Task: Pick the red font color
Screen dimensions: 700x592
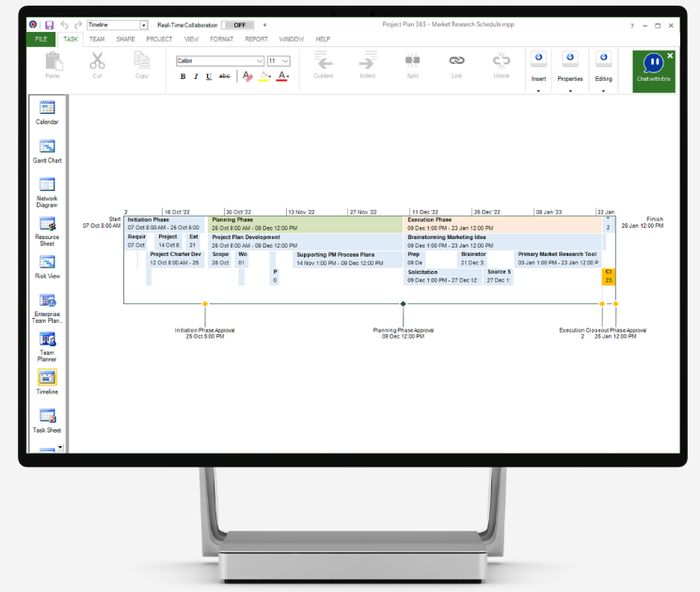Action: pyautogui.click(x=282, y=76)
